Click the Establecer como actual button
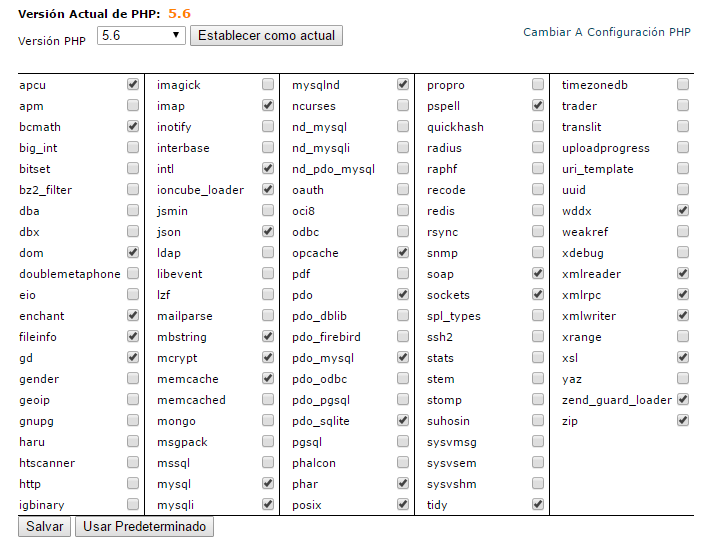Viewport: 714px width, 542px height. (267, 35)
